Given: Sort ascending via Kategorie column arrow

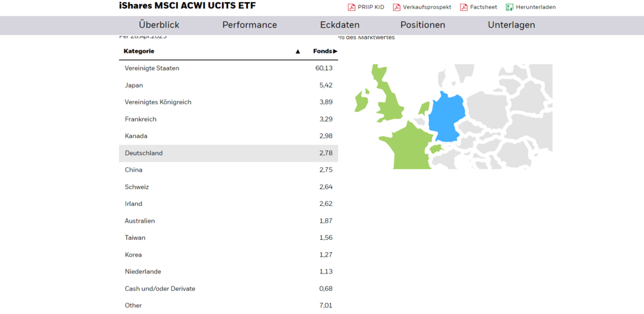Looking at the screenshot, I should pyautogui.click(x=298, y=51).
